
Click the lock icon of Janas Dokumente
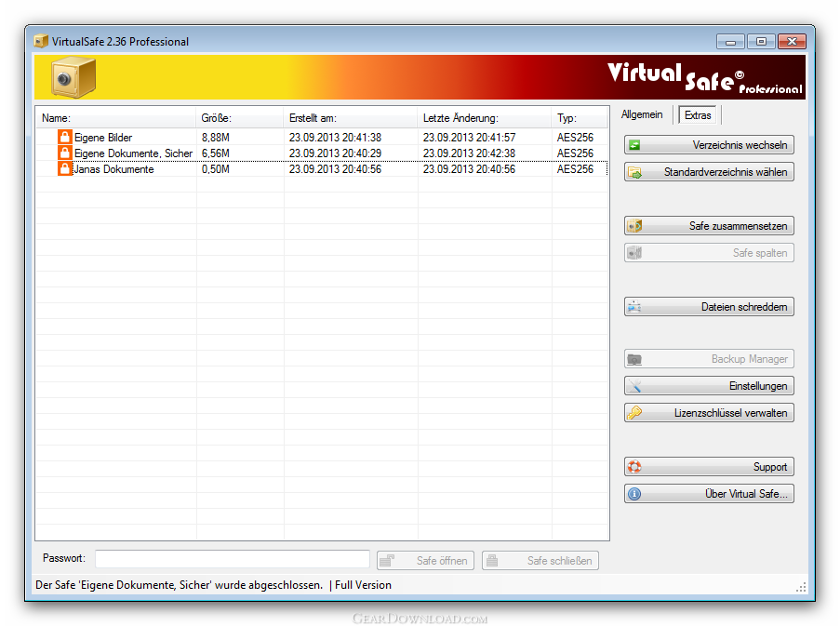pos(64,168)
